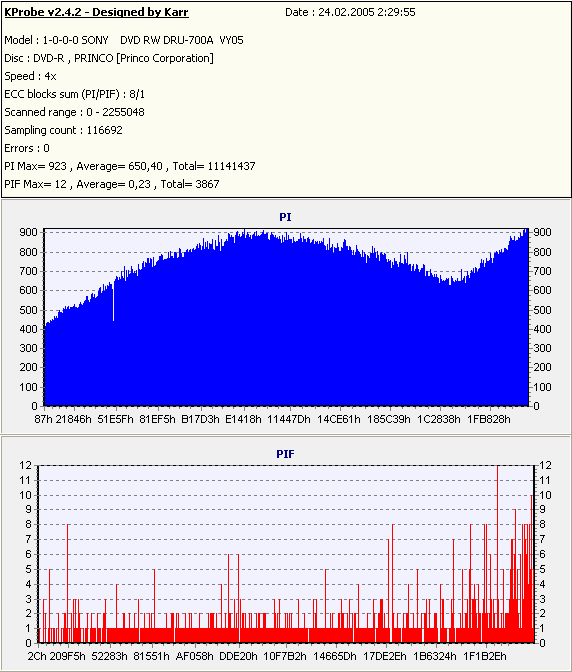Click the 209F5h label on PIF axis
Screen dimensions: 572x672
(x=68, y=656)
